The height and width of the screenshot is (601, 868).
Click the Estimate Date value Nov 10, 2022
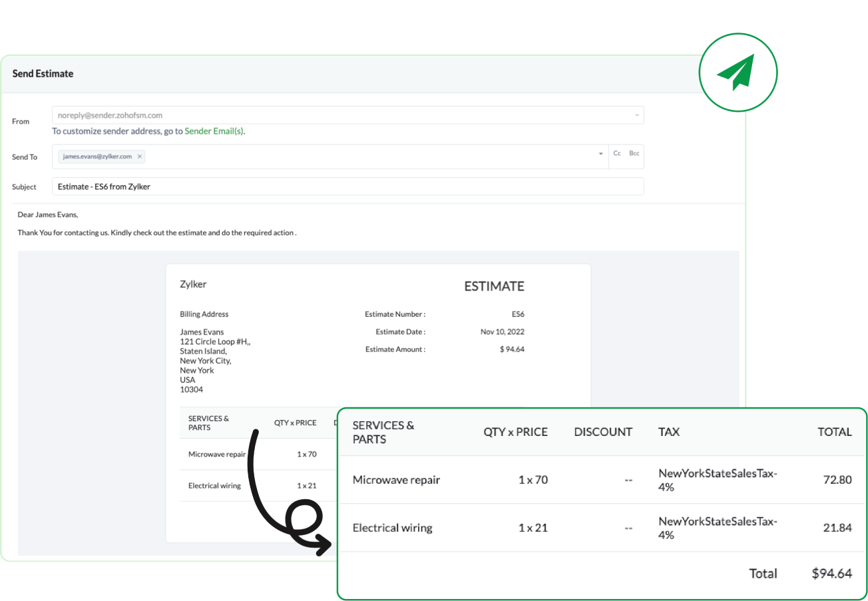click(502, 331)
